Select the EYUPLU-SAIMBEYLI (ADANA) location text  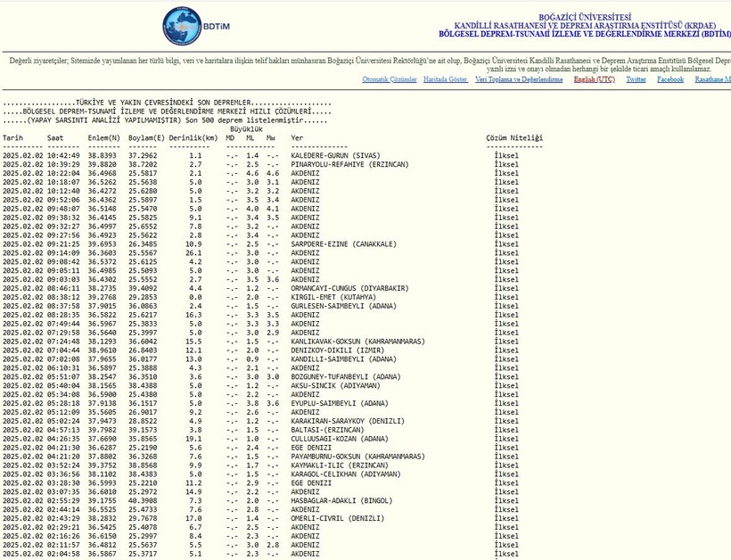point(340,404)
